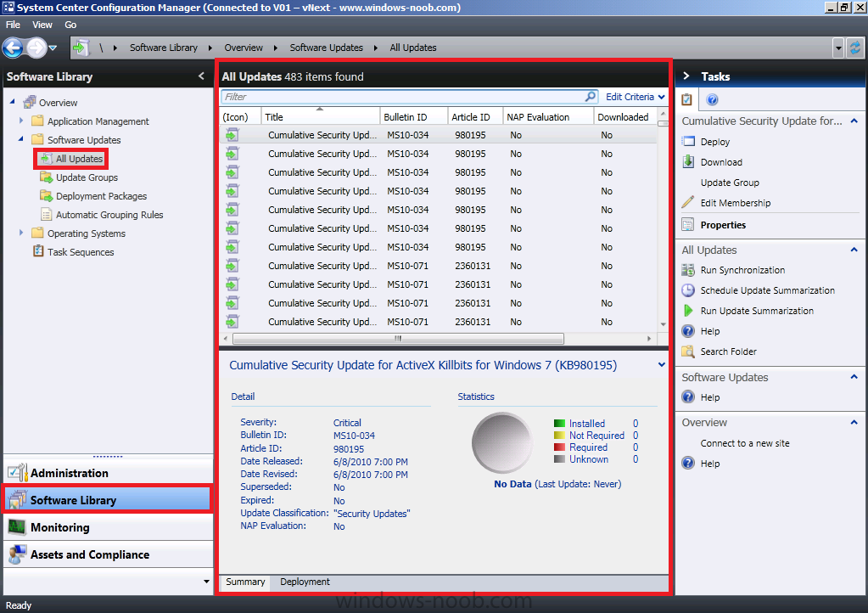Click the clipboard tasks icon in Tasks pane
This screenshot has width=868, height=613.
pos(687,99)
